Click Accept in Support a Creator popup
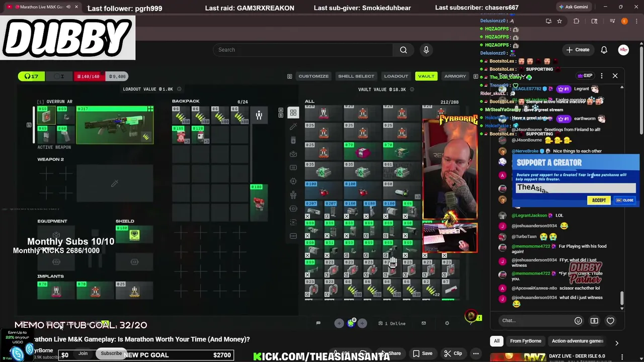This screenshot has height=362, width=644. tap(599, 200)
